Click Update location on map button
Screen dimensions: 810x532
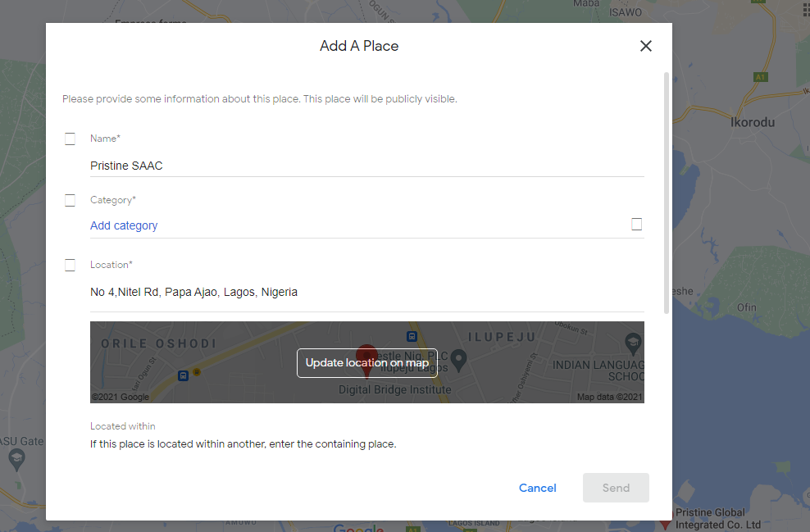tap(366, 363)
